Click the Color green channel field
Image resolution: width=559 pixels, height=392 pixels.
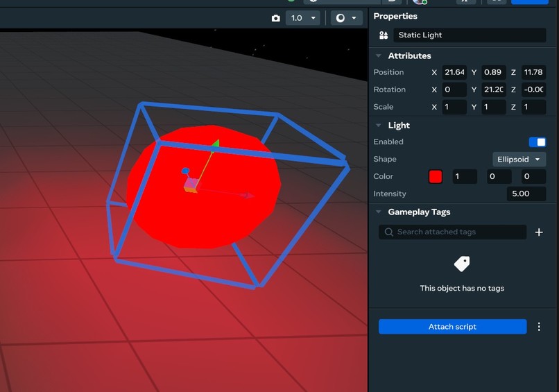coord(499,176)
